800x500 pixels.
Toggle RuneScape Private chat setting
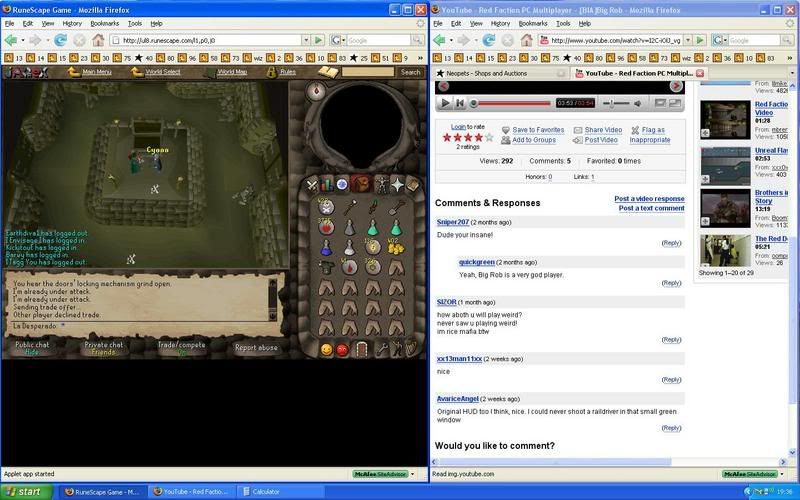tap(104, 348)
